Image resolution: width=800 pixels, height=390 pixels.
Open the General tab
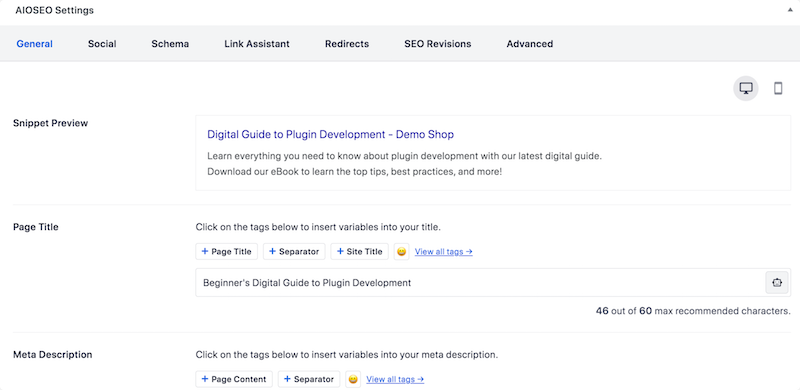point(35,44)
